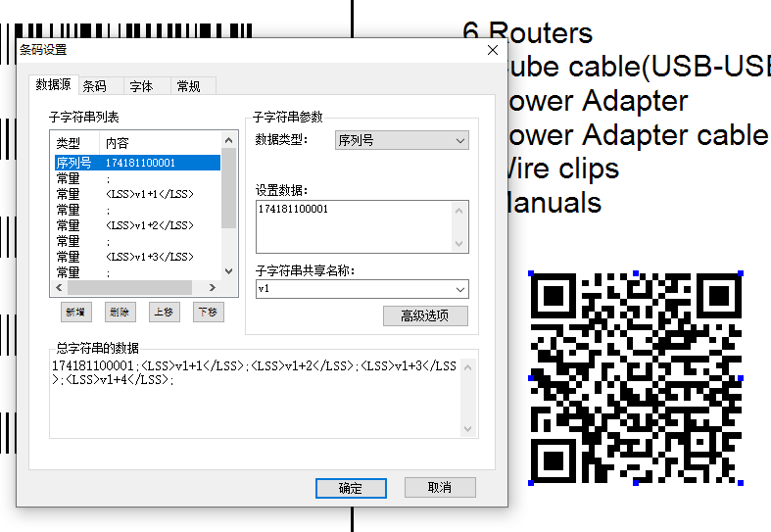This screenshot has width=771, height=532.
Task: Select the 序列号 174181100001 row
Action: pyautogui.click(x=137, y=163)
